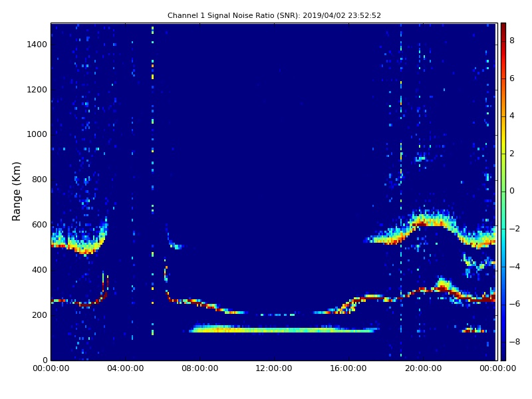Click the colorbar label −4
Image resolution: width=532 pixels, height=399 pixels.
click(x=515, y=267)
